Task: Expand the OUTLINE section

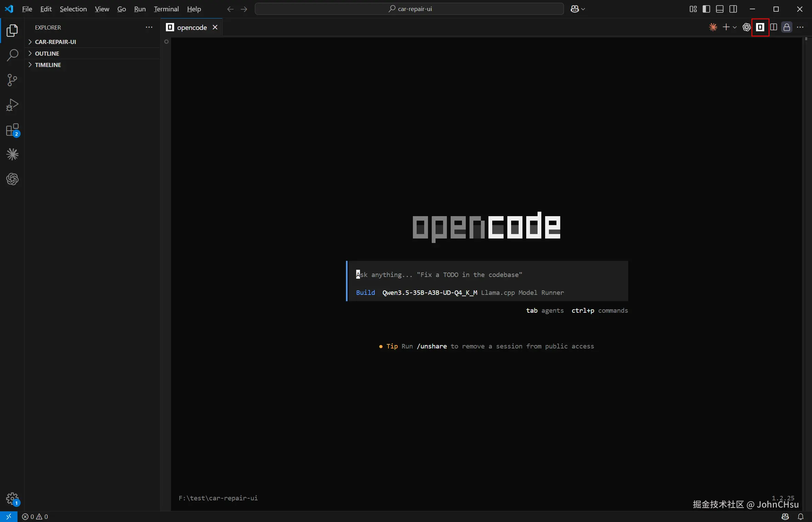Action: pos(47,53)
